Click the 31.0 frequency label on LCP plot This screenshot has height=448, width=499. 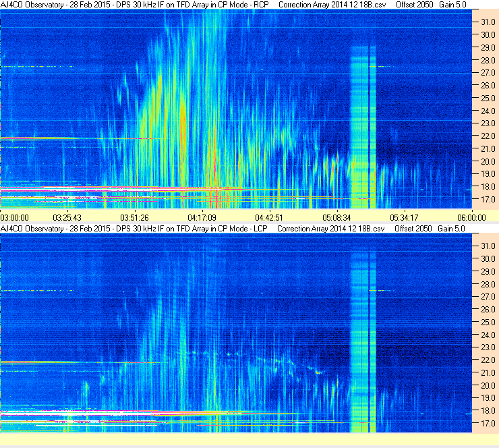tap(488, 246)
